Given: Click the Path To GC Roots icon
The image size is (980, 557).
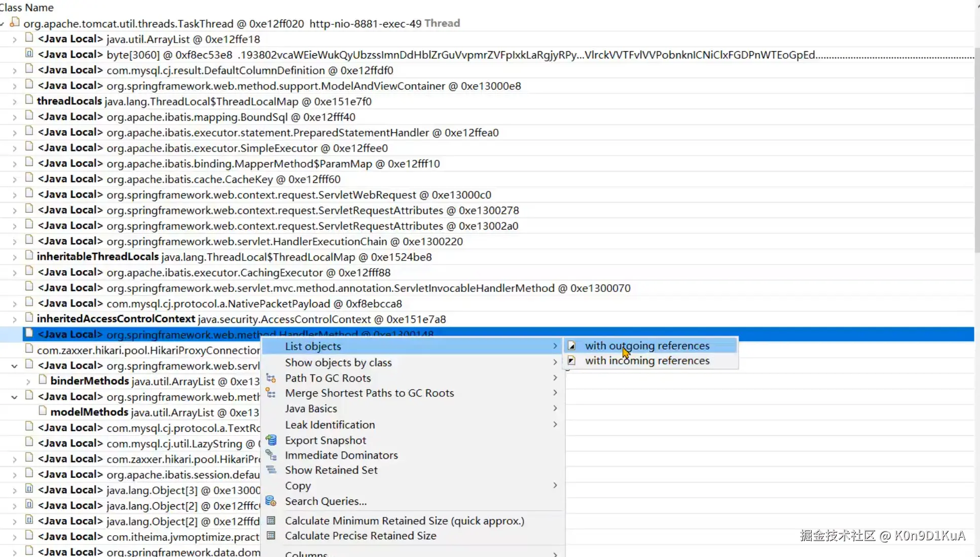Looking at the screenshot, I should point(271,378).
